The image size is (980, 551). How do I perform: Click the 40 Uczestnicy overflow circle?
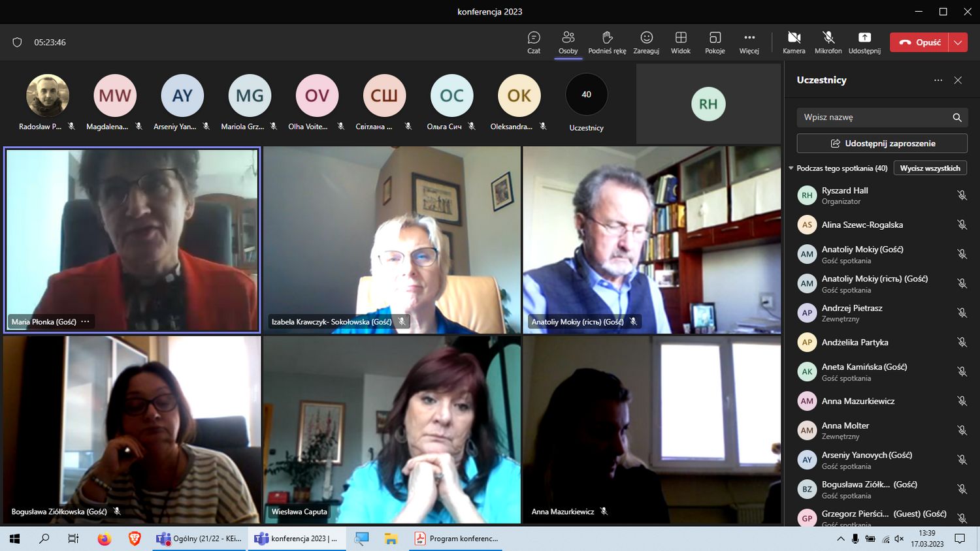click(586, 95)
